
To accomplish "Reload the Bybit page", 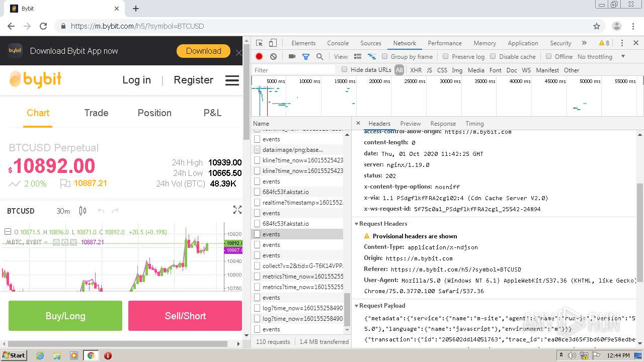I will point(43,26).
